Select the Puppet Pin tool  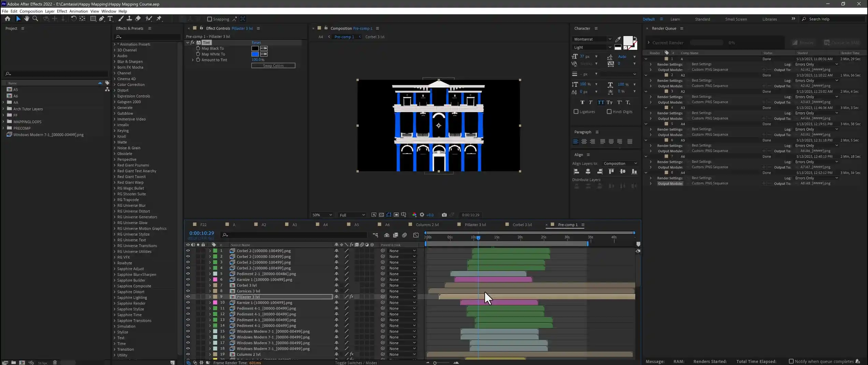(x=159, y=19)
